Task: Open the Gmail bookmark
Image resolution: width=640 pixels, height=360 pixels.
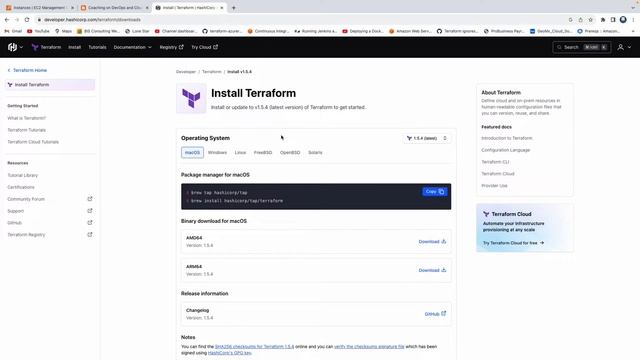Action: click(13, 31)
